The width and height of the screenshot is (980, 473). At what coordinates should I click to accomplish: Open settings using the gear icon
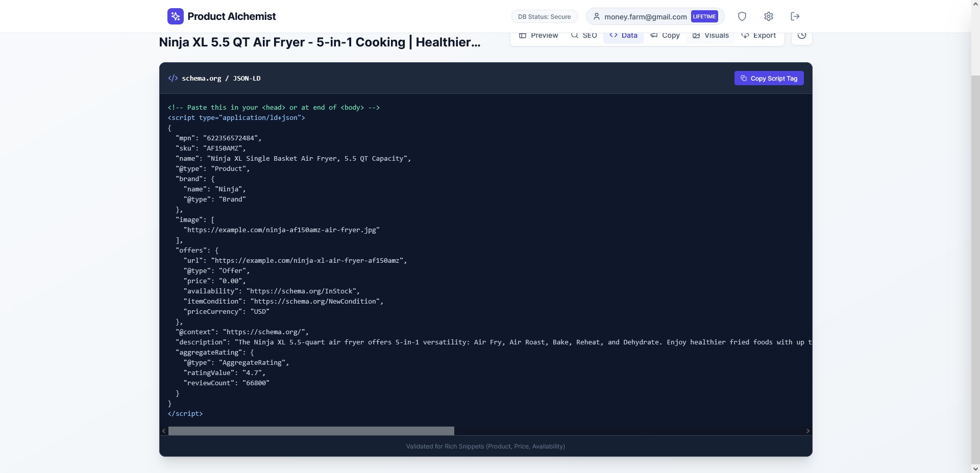pyautogui.click(x=768, y=16)
